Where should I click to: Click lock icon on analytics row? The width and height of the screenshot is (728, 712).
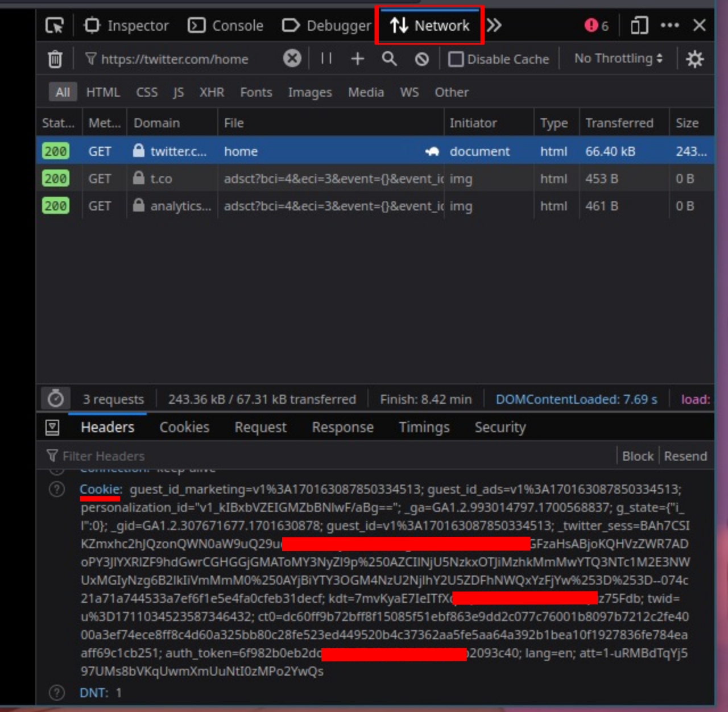click(138, 205)
